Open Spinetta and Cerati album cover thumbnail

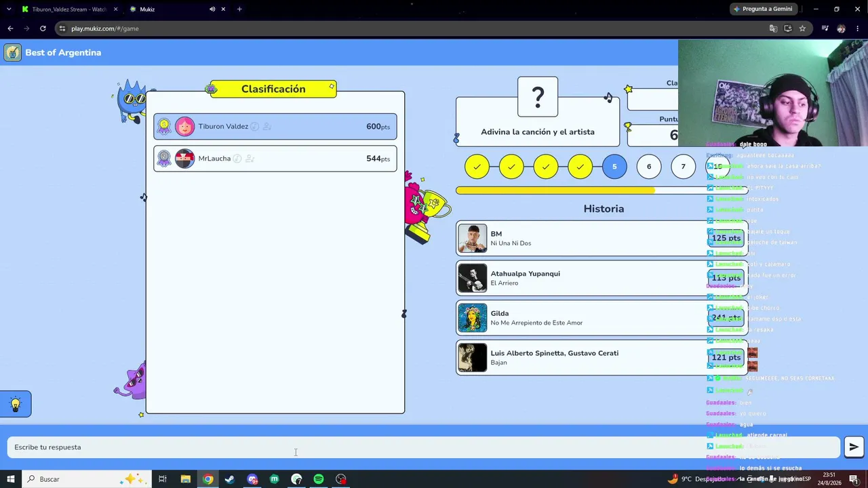[473, 358]
